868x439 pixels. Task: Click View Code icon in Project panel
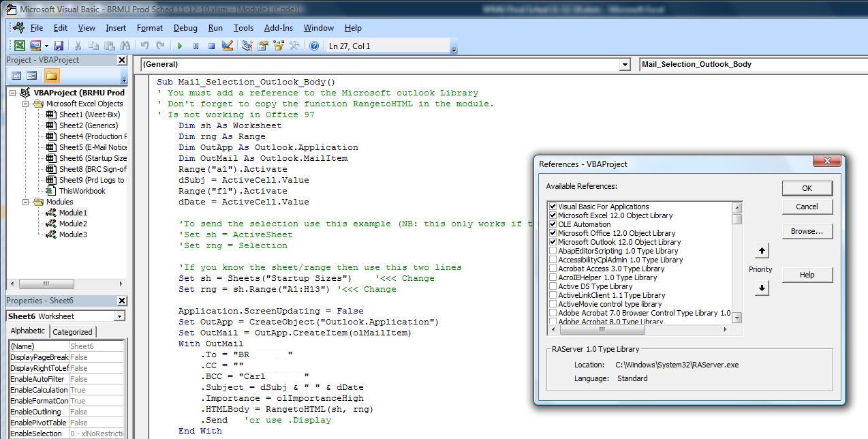click(16, 76)
